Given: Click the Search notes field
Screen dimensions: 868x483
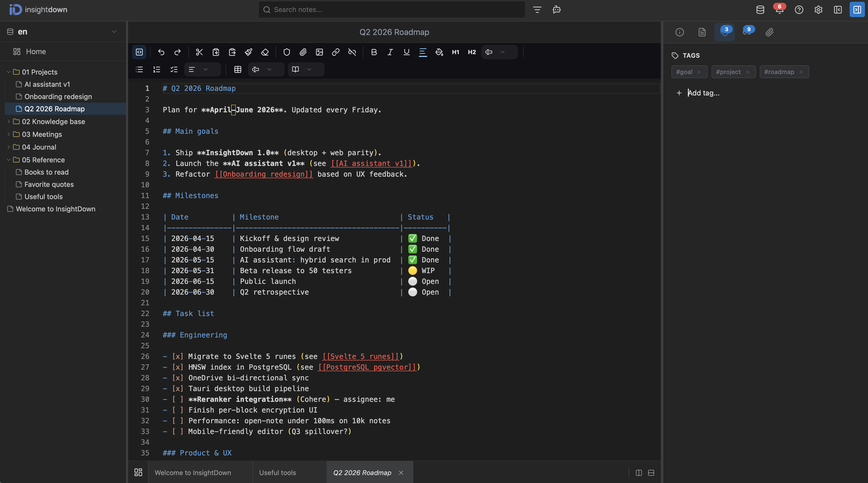Looking at the screenshot, I should [392, 9].
